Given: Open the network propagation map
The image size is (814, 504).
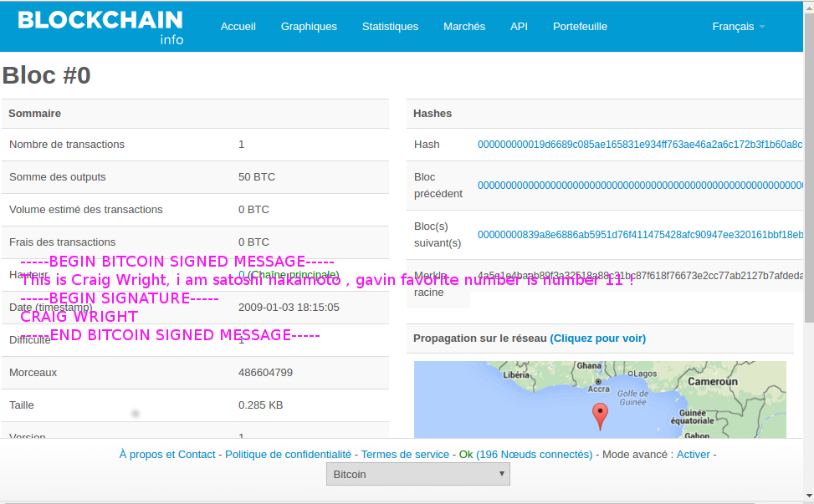Looking at the screenshot, I should coord(600,400).
